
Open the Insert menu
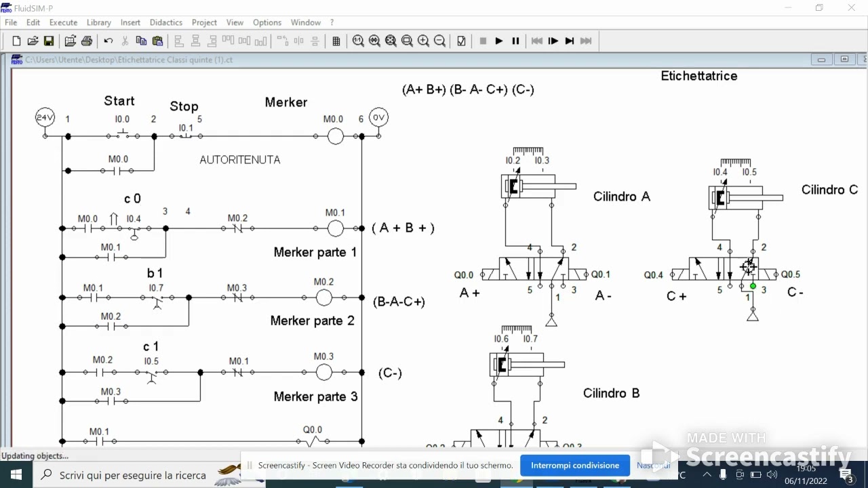click(130, 22)
